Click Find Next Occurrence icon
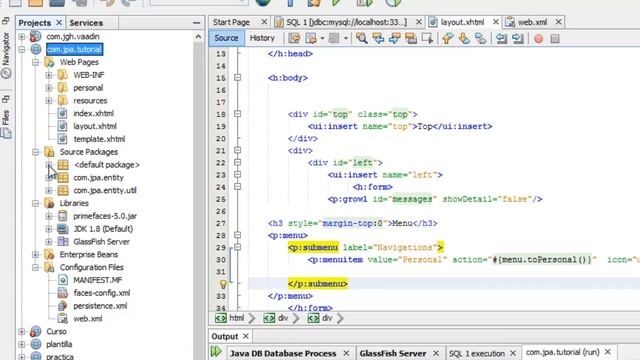Screen dimensions: 640x360 [394, 38]
